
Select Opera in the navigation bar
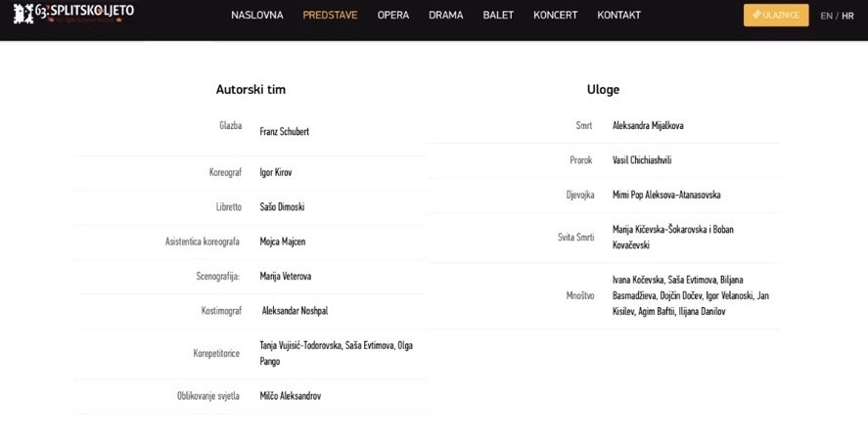[x=393, y=16]
